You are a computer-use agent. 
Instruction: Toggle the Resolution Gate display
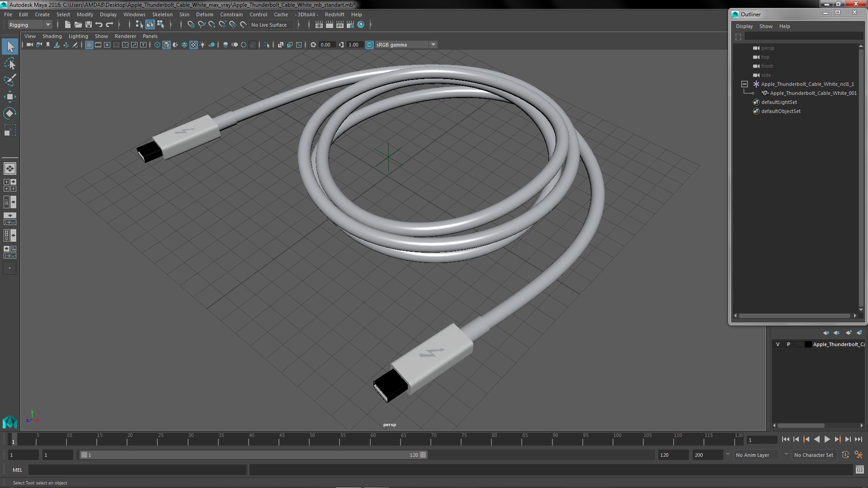(107, 45)
